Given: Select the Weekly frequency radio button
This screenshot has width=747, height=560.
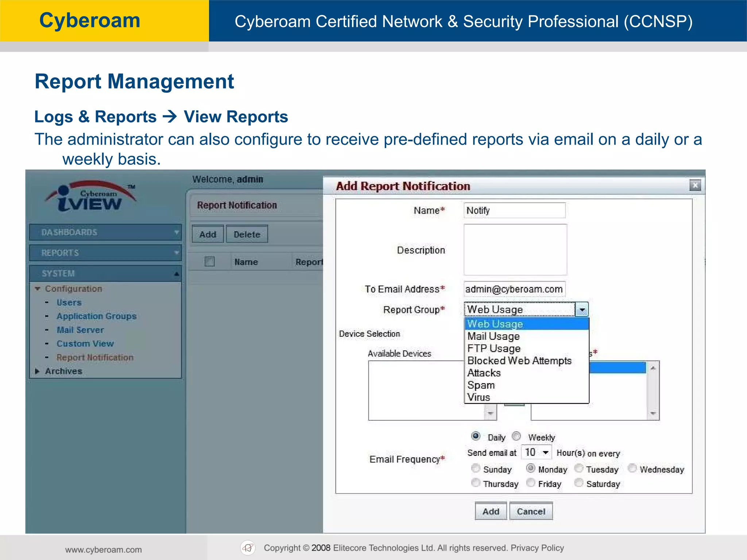Looking at the screenshot, I should pos(516,436).
